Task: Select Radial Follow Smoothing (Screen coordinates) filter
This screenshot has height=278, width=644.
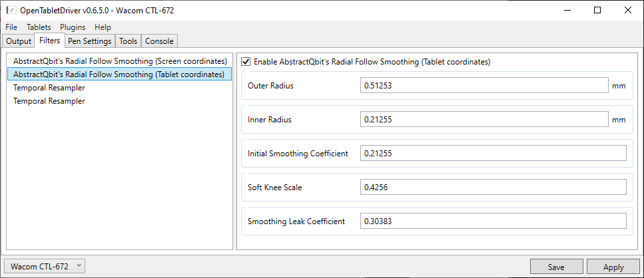Action: [120, 61]
